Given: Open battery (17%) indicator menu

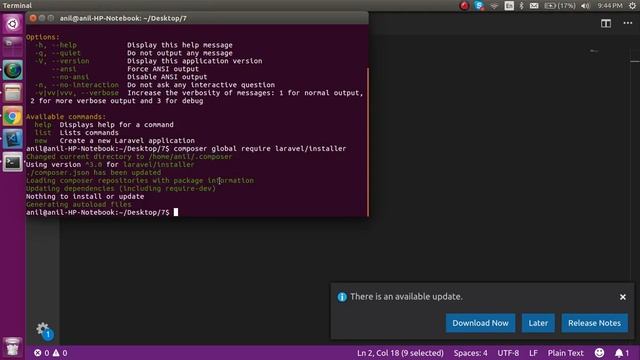Looking at the screenshot, I should (x=560, y=6).
